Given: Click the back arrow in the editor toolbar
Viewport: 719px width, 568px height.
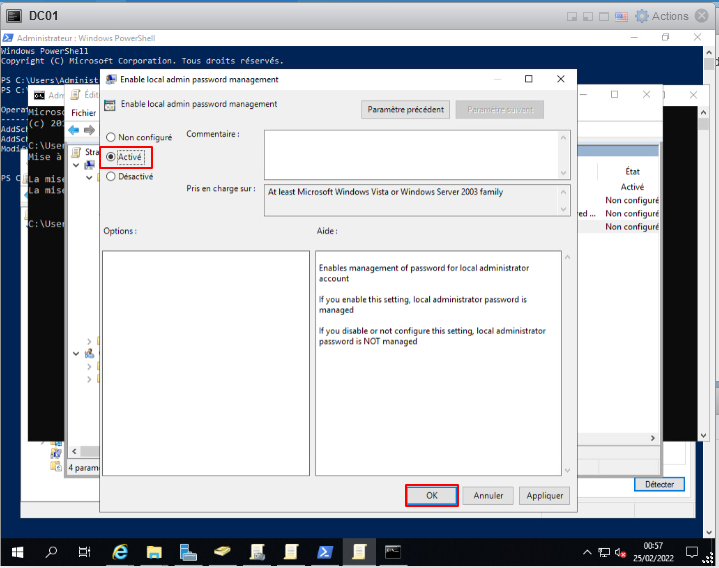Looking at the screenshot, I should point(74,130).
